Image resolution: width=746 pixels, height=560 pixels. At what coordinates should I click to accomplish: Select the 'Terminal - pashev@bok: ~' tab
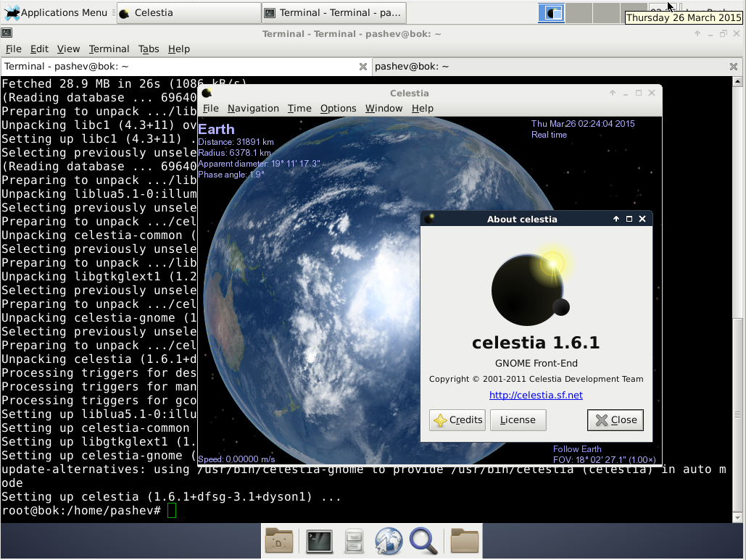(x=186, y=67)
